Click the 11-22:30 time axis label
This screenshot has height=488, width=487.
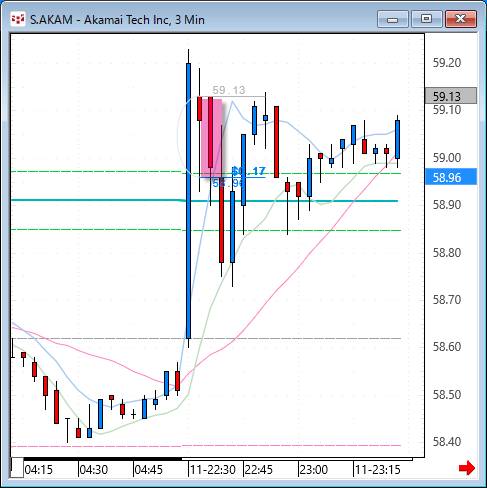pyautogui.click(x=213, y=470)
